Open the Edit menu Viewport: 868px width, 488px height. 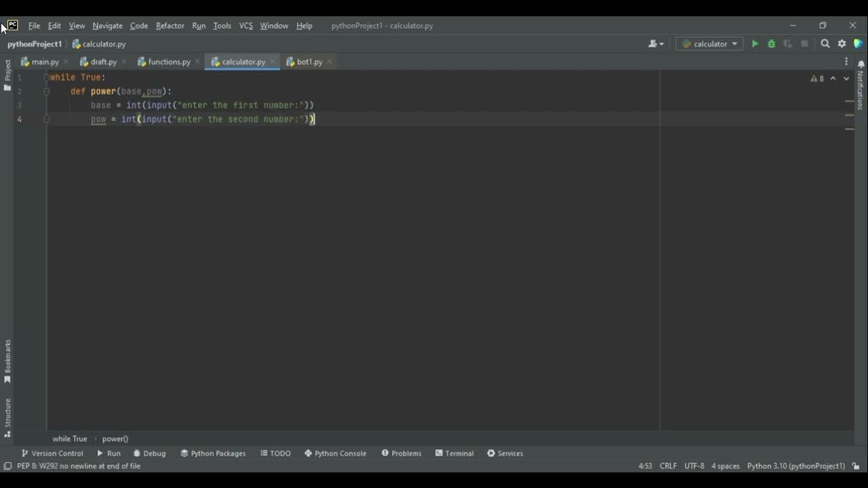54,26
